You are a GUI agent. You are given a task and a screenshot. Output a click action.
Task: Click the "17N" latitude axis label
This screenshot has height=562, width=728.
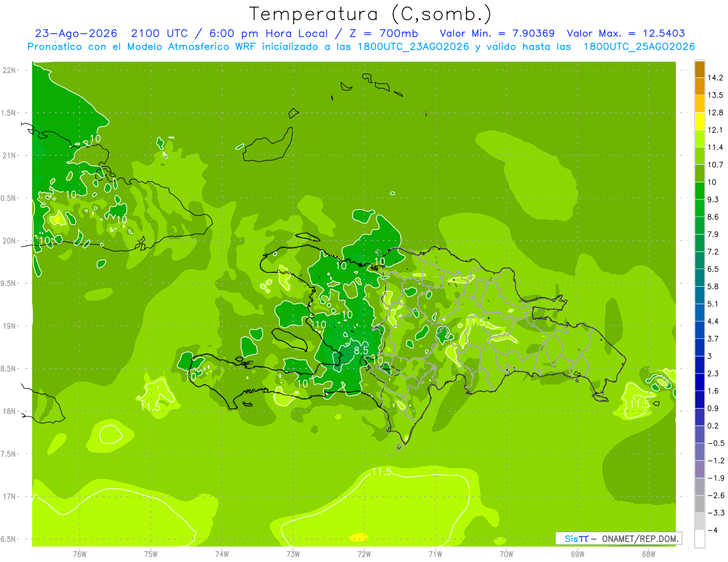9,497
